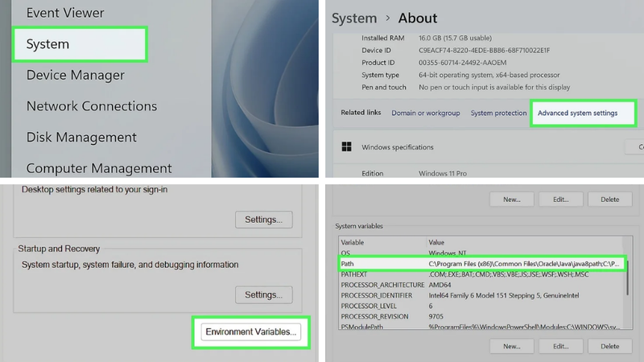644x362 pixels.
Task: Click Delete button above System variables
Action: point(610,200)
